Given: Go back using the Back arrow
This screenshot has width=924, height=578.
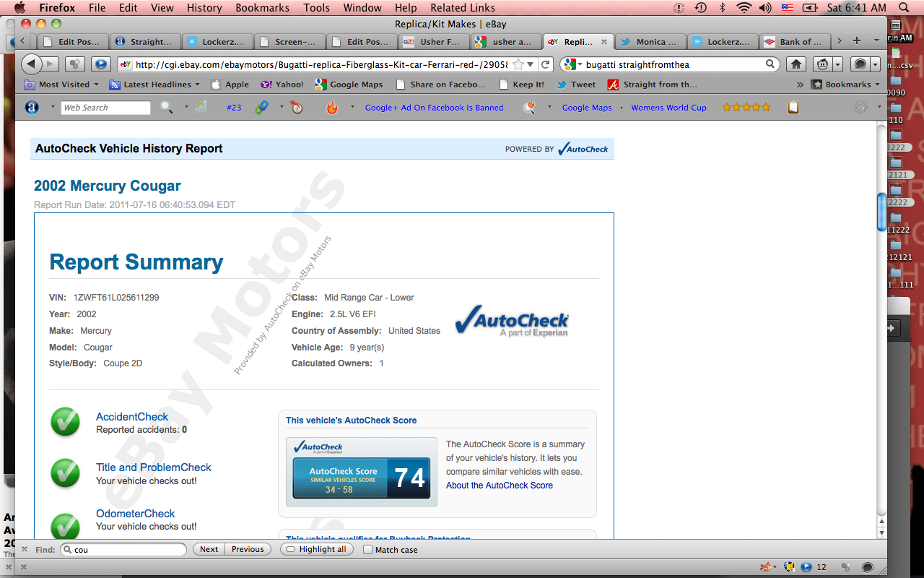Looking at the screenshot, I should 31,64.
